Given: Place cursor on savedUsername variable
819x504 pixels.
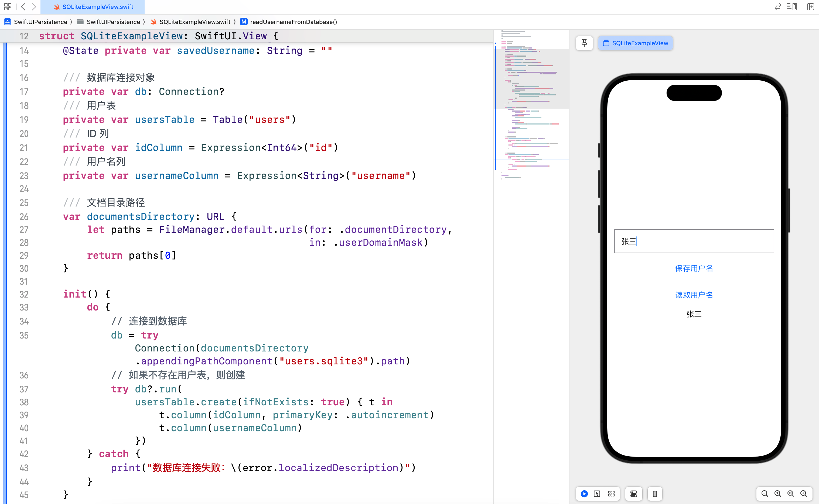Looking at the screenshot, I should click(x=216, y=51).
